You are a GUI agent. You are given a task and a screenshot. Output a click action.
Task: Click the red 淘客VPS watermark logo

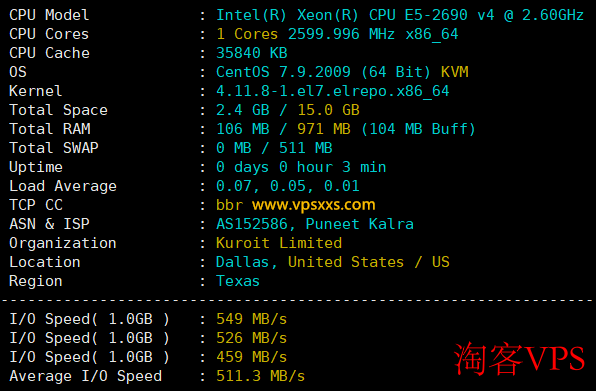pos(519,358)
